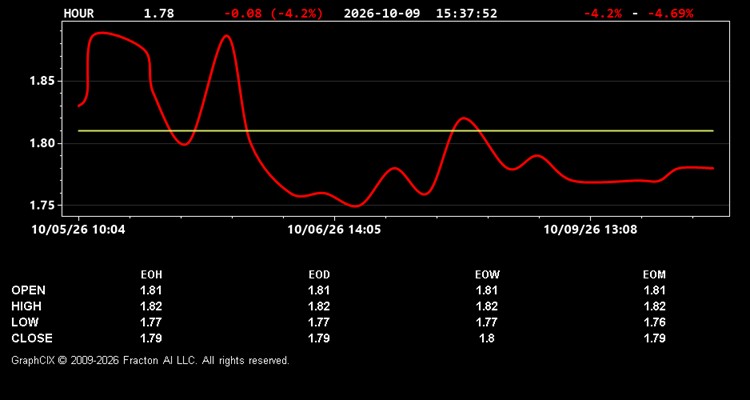Click the LOW row label
Image resolution: width=750 pixels, height=400 pixels.
[25, 322]
